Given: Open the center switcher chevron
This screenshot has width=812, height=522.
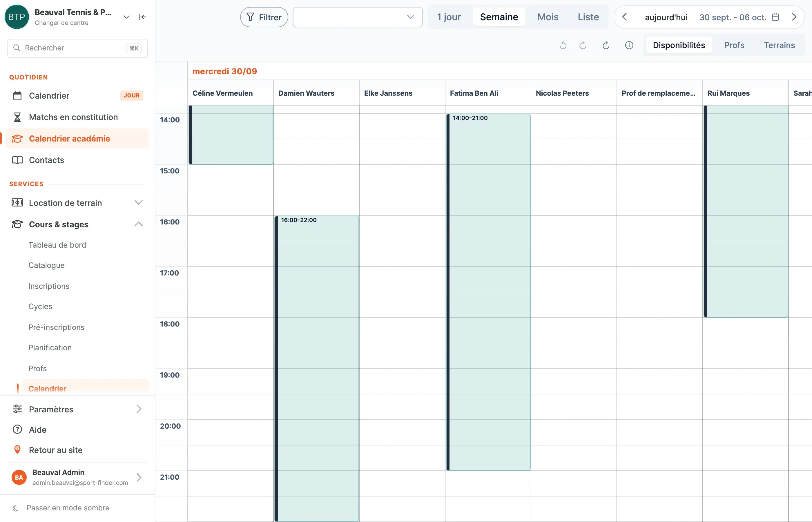Looking at the screenshot, I should (126, 17).
